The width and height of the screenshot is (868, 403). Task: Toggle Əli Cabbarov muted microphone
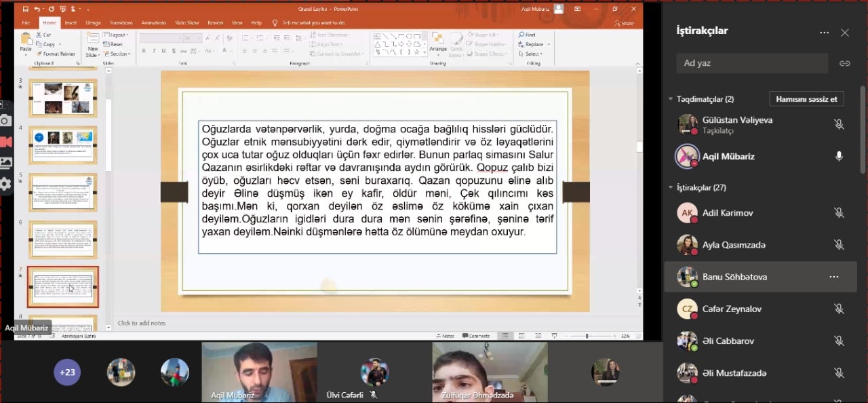[839, 341]
